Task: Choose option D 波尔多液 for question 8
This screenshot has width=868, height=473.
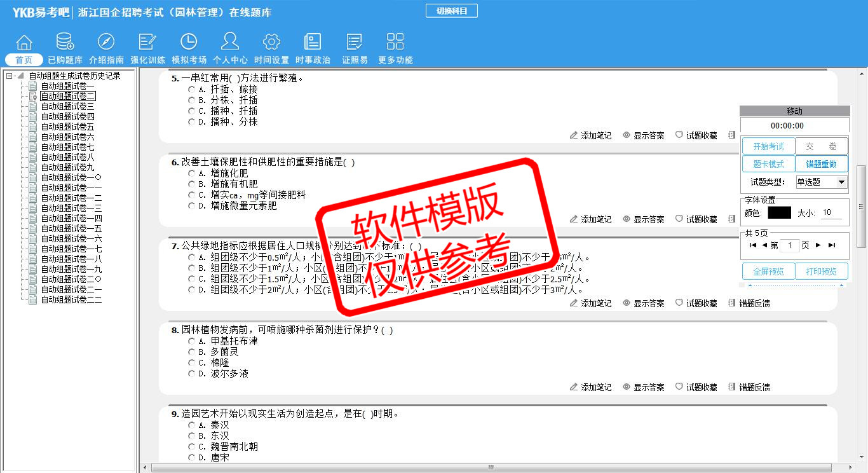Action: [x=191, y=374]
